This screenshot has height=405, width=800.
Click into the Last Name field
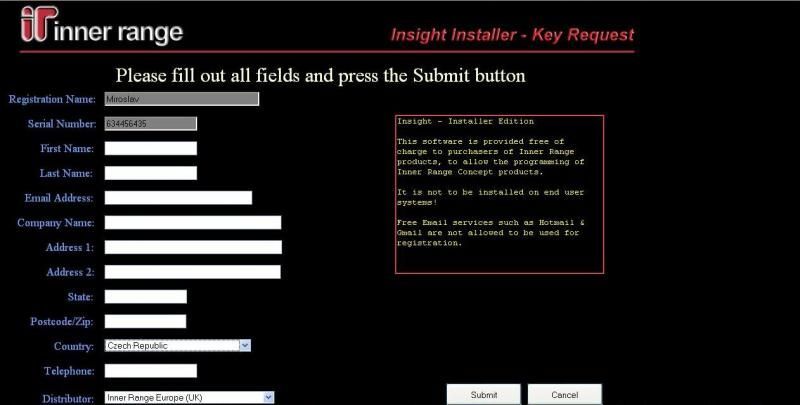tap(150, 173)
